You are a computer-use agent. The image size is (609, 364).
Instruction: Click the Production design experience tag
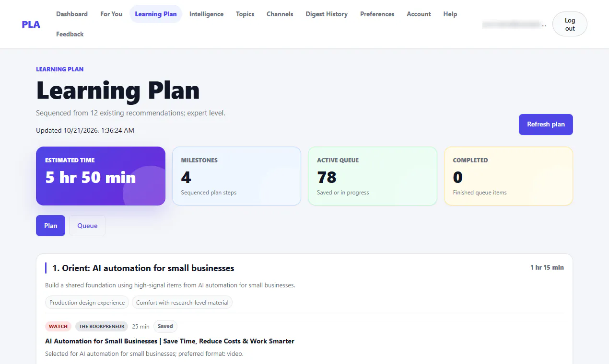[87, 302]
